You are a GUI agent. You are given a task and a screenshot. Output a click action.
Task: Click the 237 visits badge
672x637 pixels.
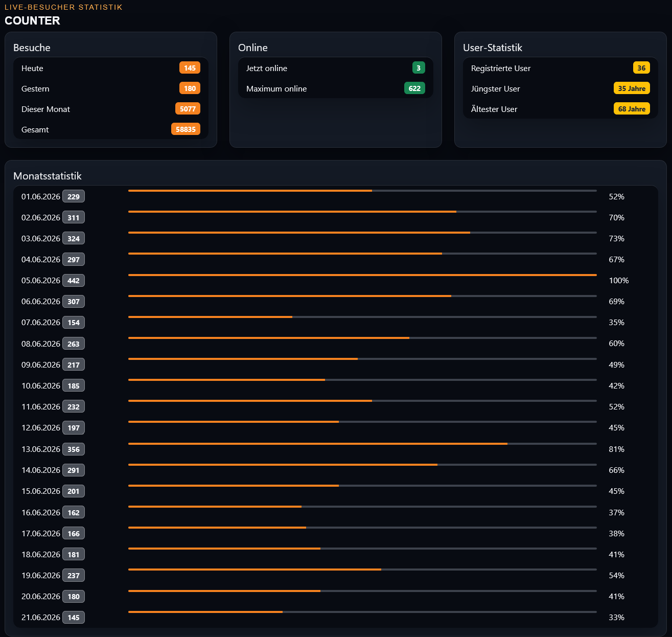[x=74, y=576]
